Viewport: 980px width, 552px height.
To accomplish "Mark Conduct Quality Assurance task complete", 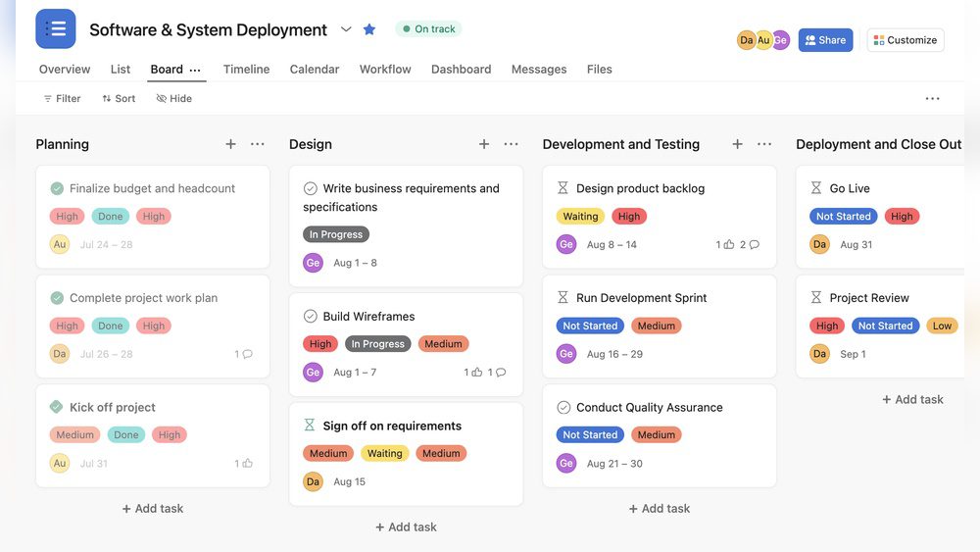I will [x=563, y=407].
